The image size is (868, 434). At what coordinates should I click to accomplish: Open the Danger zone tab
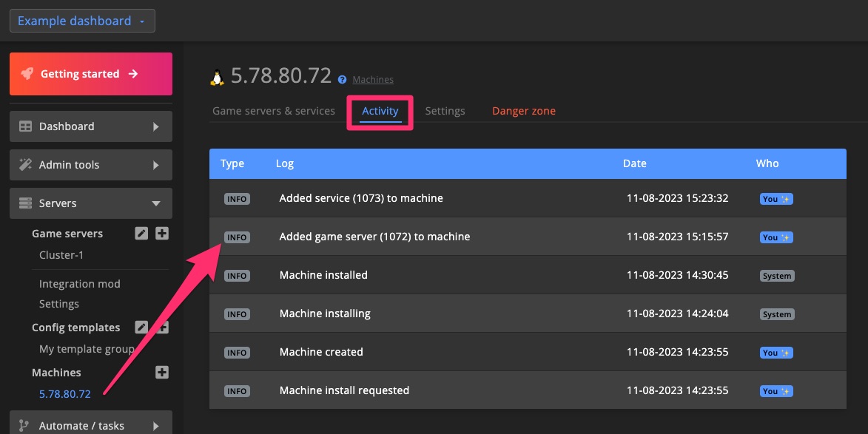click(x=524, y=111)
